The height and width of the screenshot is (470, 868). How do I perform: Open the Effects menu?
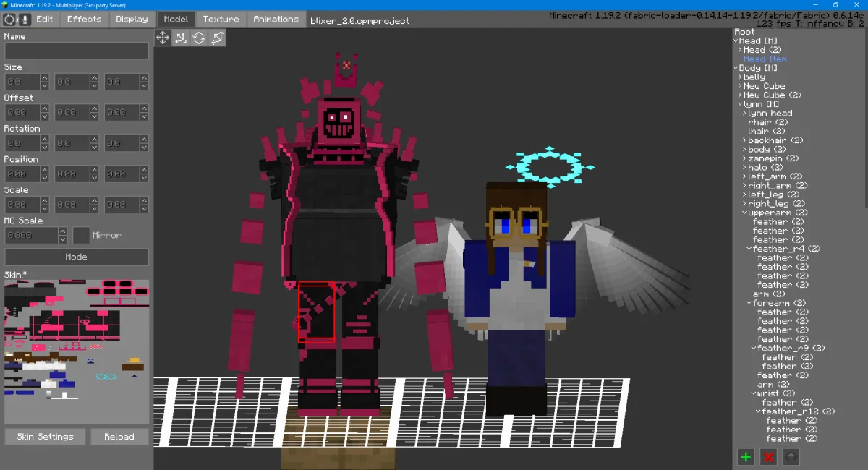(85, 20)
